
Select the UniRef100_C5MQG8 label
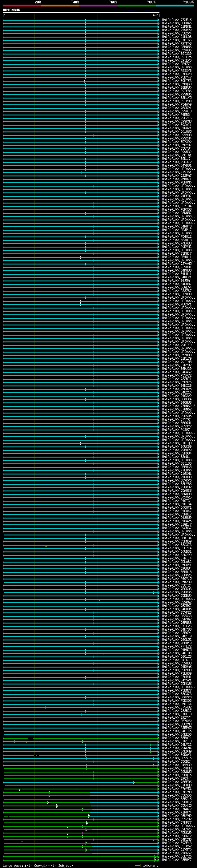[177, 84]
